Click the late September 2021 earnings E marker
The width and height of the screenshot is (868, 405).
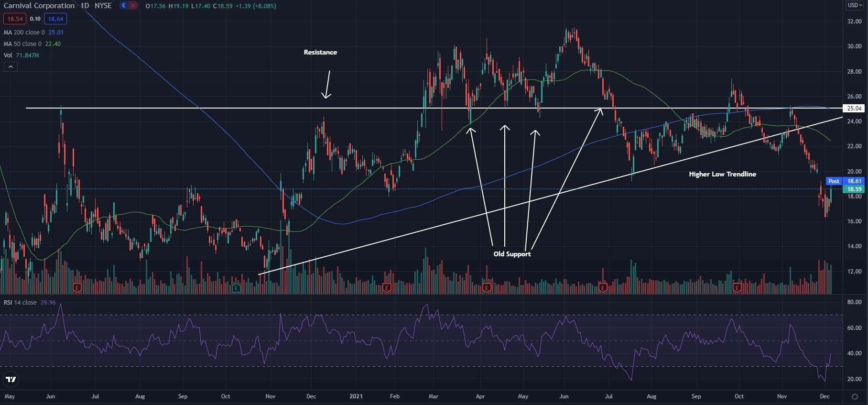(x=737, y=288)
